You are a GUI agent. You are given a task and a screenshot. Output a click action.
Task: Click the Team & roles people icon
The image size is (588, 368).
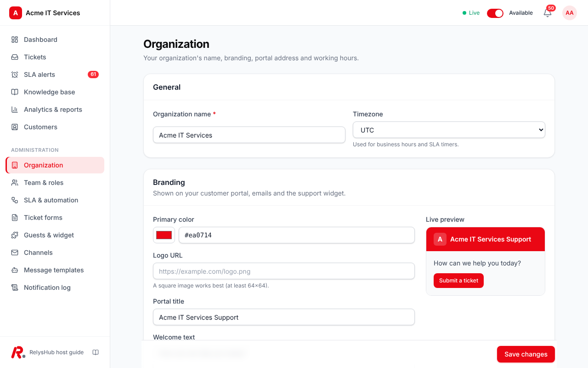(x=15, y=183)
